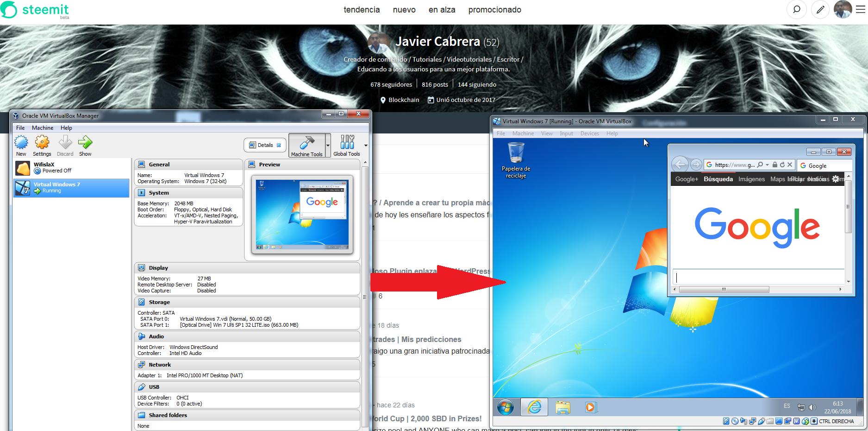Click the General section icon
This screenshot has height=431, width=868.
coord(142,165)
